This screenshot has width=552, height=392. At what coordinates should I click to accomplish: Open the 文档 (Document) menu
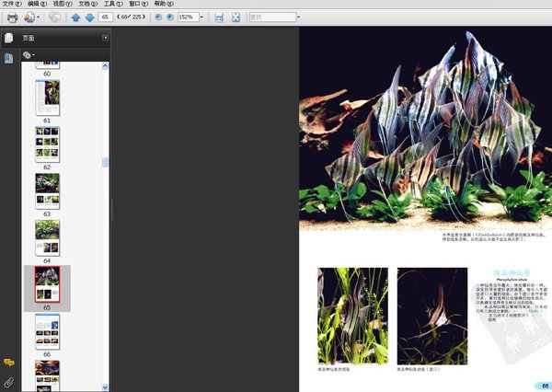pyautogui.click(x=87, y=4)
